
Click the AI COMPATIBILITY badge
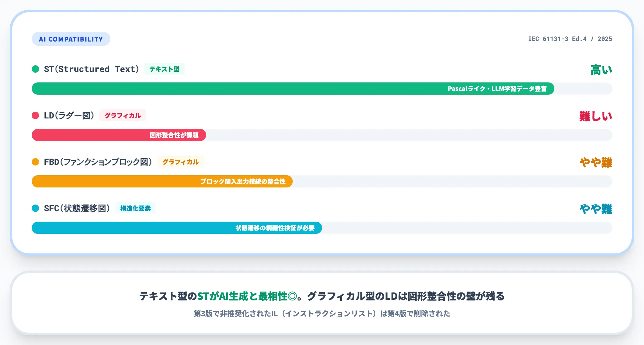(x=71, y=39)
